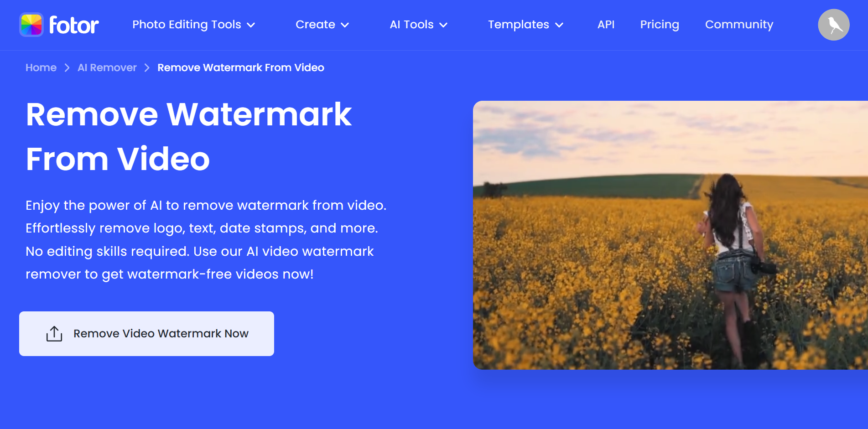Select API in the navigation bar
This screenshot has height=429, width=868.
(x=606, y=25)
